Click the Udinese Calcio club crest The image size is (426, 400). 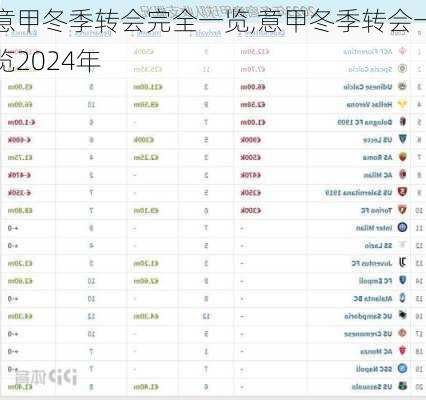click(403, 87)
